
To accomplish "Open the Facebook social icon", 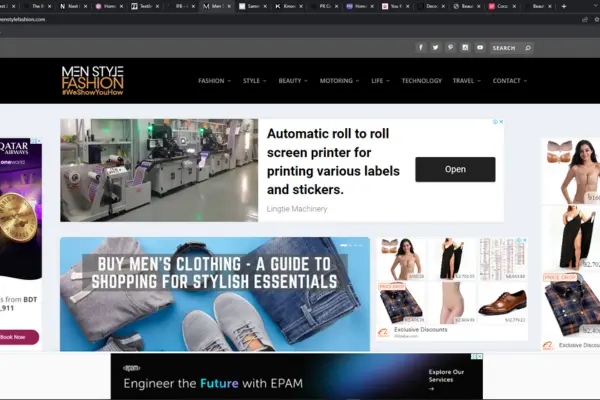I will coord(421,47).
